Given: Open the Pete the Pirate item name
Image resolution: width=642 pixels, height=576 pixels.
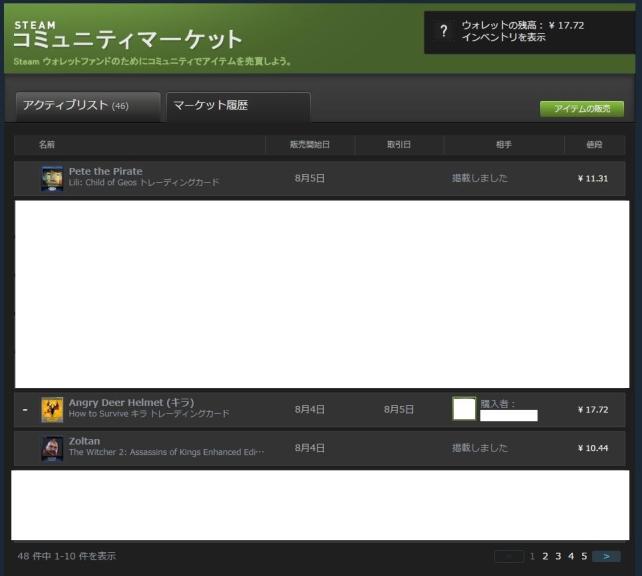Looking at the screenshot, I should 106,171.
